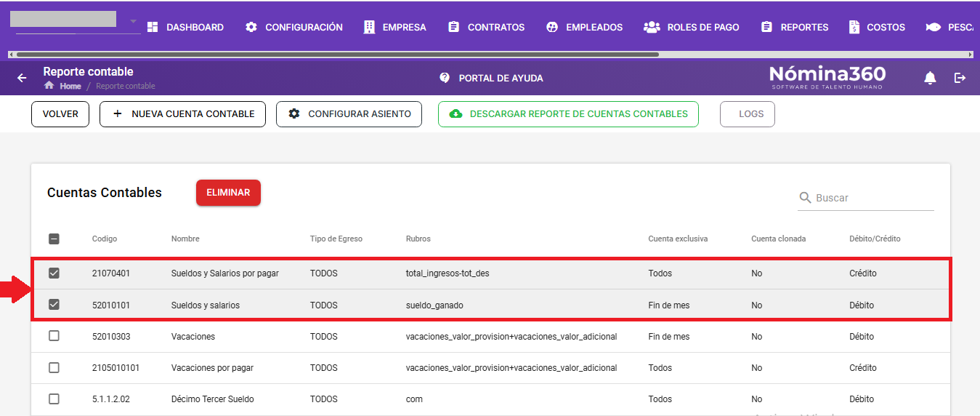
Task: Click the help question mark icon
Action: click(445, 78)
